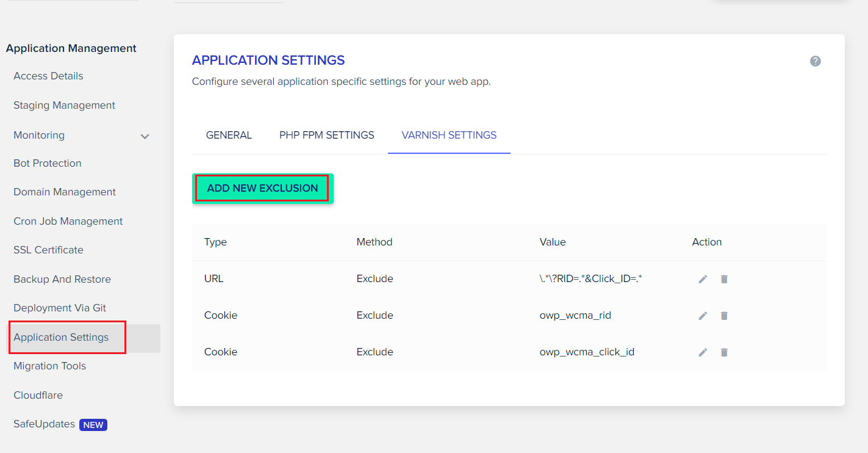Image resolution: width=868 pixels, height=453 pixels.
Task: Go to Staging Management
Action: (64, 105)
